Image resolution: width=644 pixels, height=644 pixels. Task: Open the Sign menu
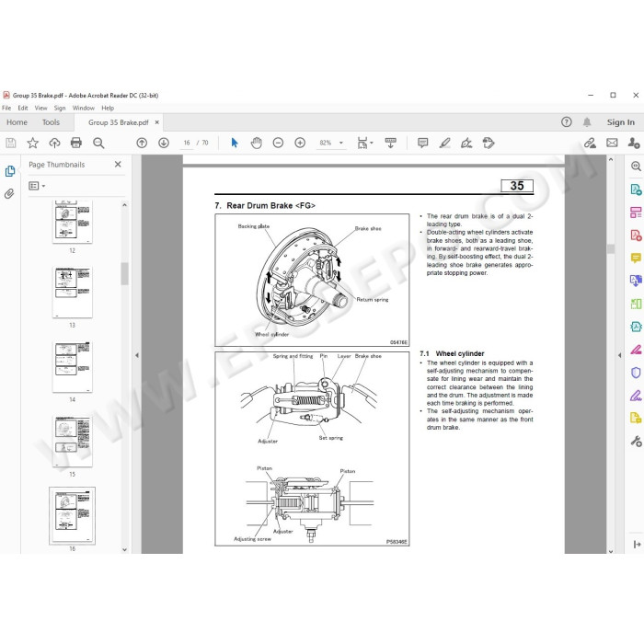pos(60,108)
